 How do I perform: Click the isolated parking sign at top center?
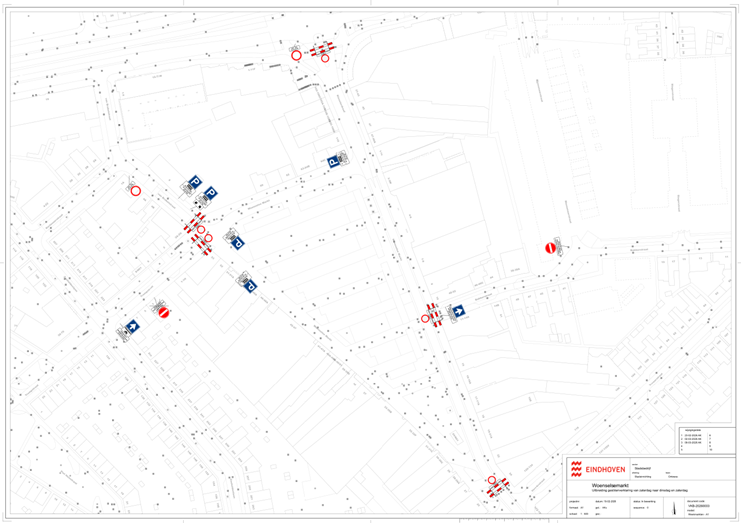click(332, 161)
